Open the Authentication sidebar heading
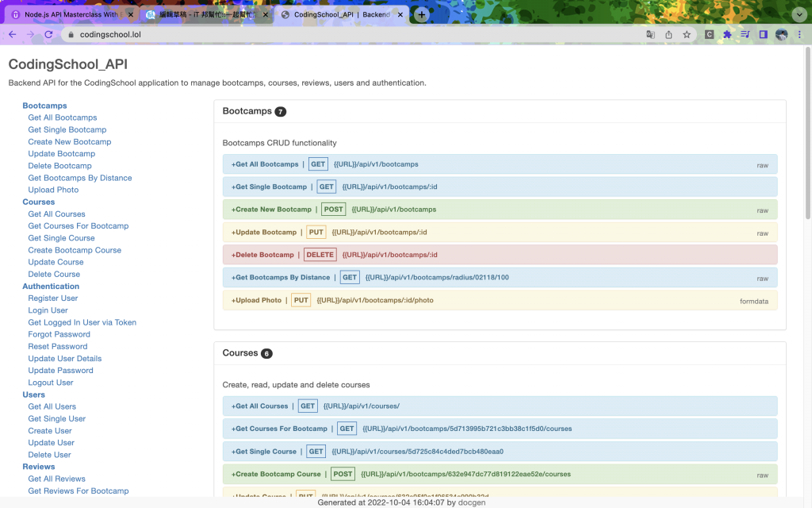This screenshot has width=812, height=508. coord(51,286)
